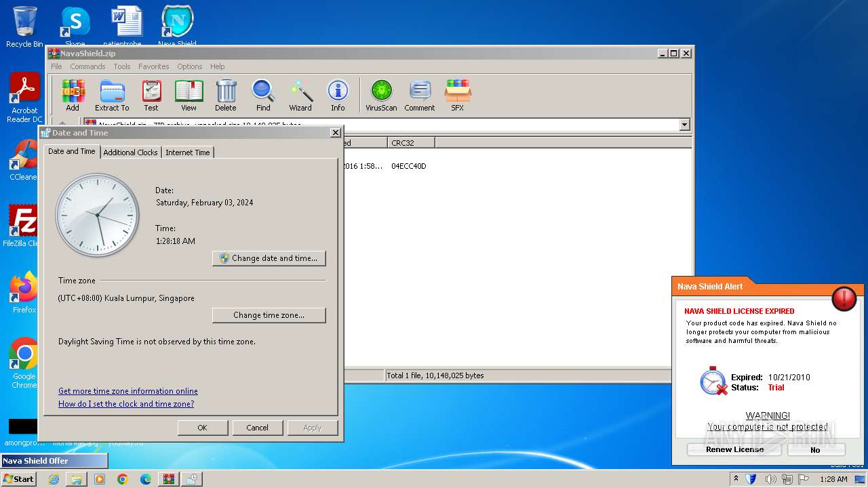
Task: Click the Extract To toolbar icon
Action: tap(112, 96)
